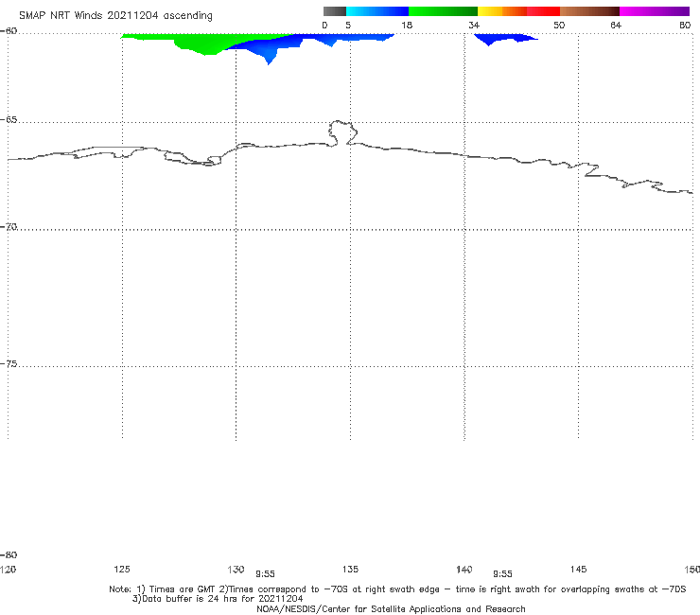This screenshot has height=615, width=700.
Task: Pick the yellow-to-red segment of the color bar
Action: click(x=518, y=11)
